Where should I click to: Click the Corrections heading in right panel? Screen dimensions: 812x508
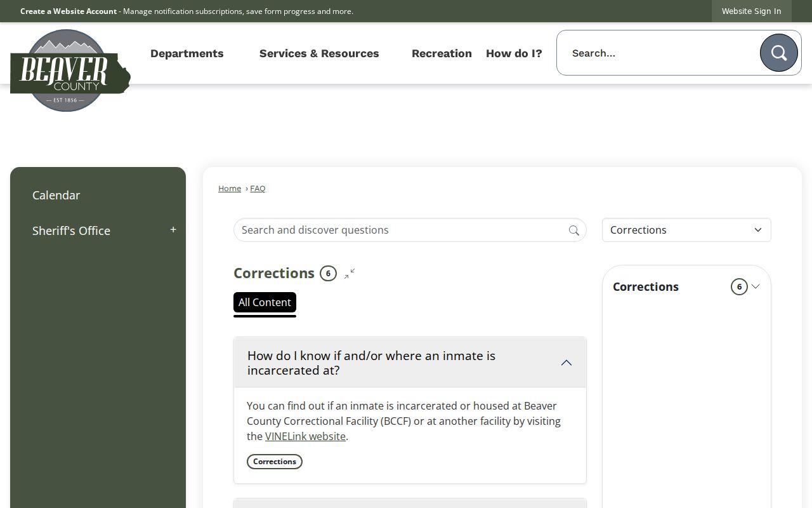click(x=646, y=286)
